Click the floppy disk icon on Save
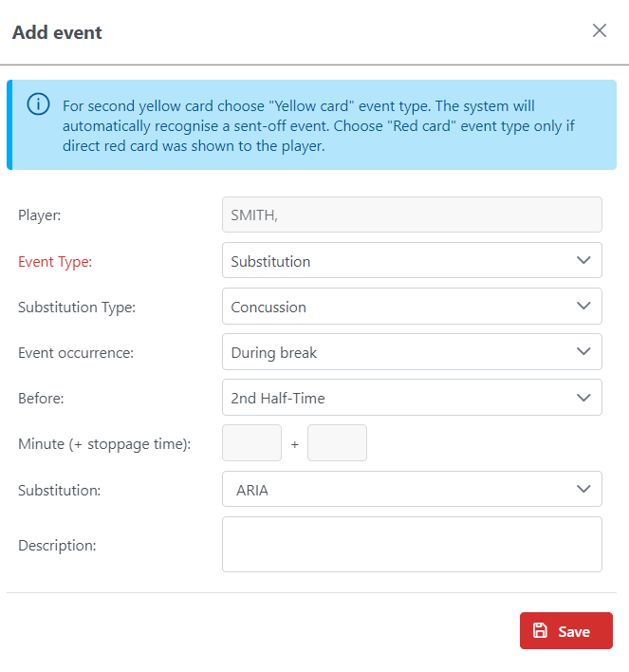Viewport: 629px width, 672px height. click(541, 631)
